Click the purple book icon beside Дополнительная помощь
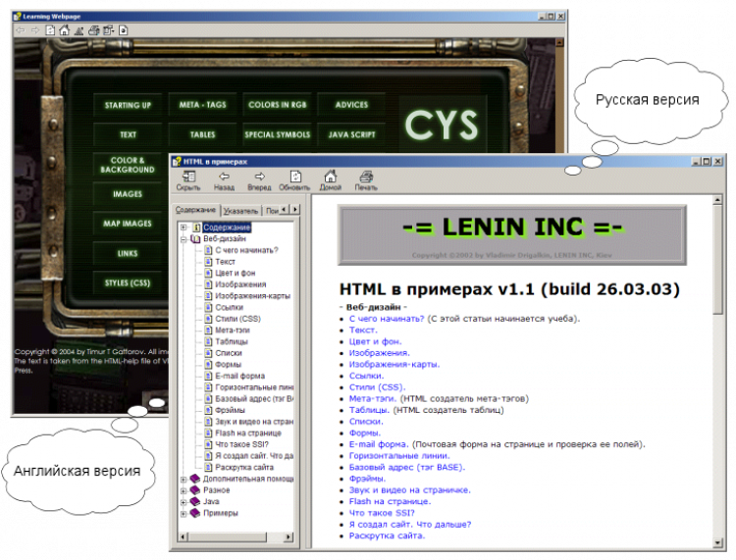This screenshot has height=560, width=736. pos(195,479)
